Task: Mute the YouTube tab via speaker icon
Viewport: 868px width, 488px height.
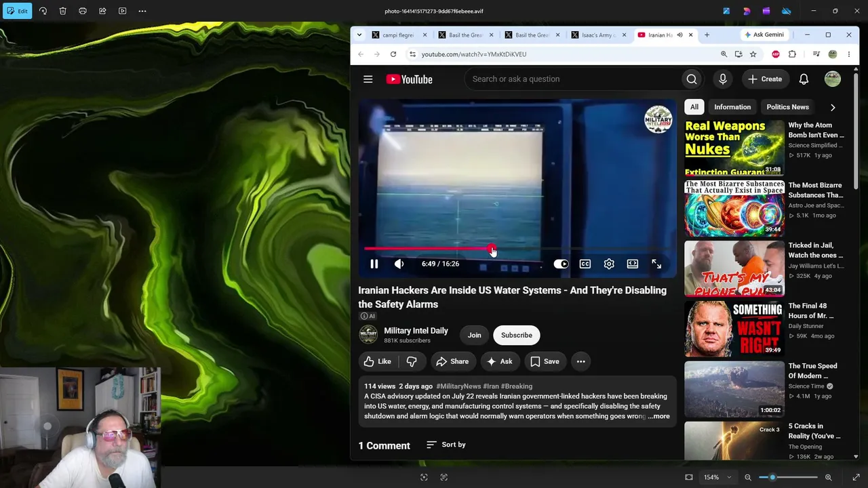Action: pyautogui.click(x=679, y=35)
